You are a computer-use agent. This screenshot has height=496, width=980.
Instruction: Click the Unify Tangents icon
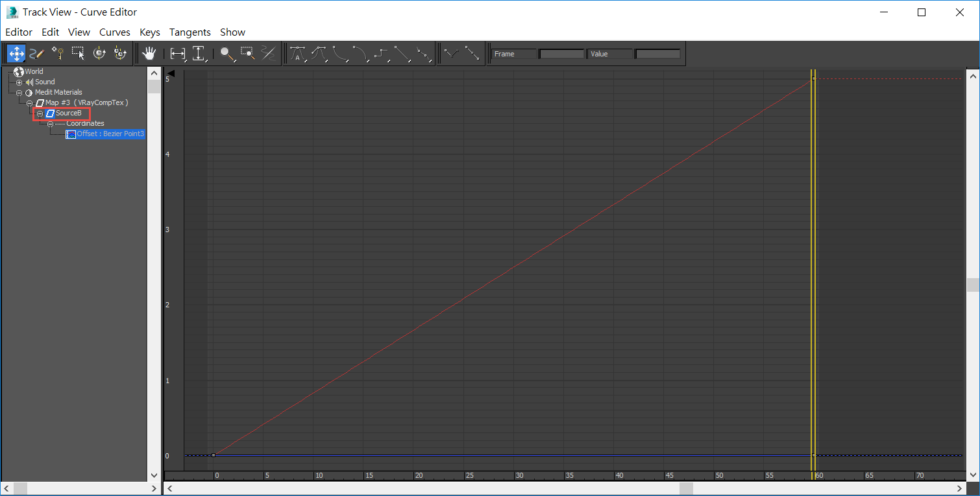[x=472, y=54]
